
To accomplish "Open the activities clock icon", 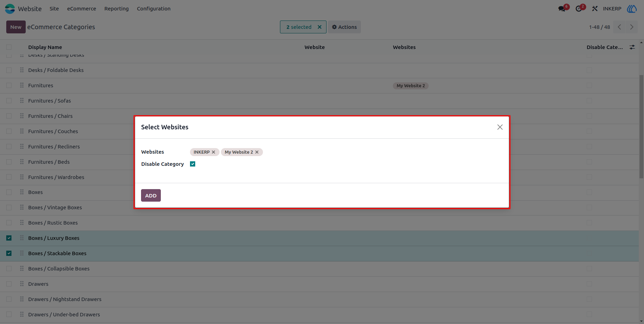I will [x=579, y=9].
